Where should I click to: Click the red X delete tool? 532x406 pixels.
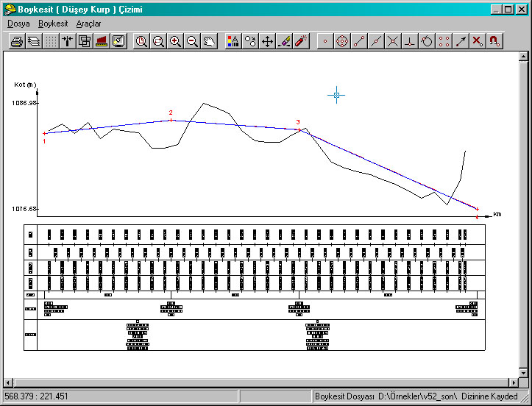pyautogui.click(x=478, y=41)
